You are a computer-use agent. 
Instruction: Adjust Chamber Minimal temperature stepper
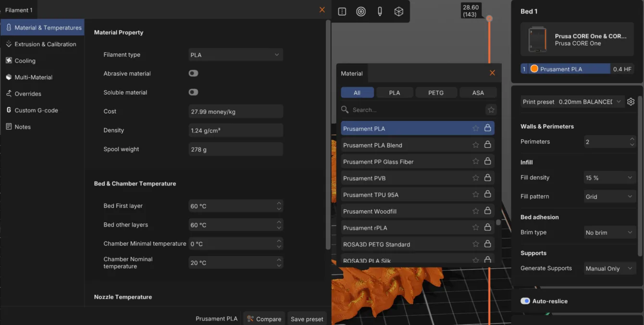pyautogui.click(x=279, y=243)
